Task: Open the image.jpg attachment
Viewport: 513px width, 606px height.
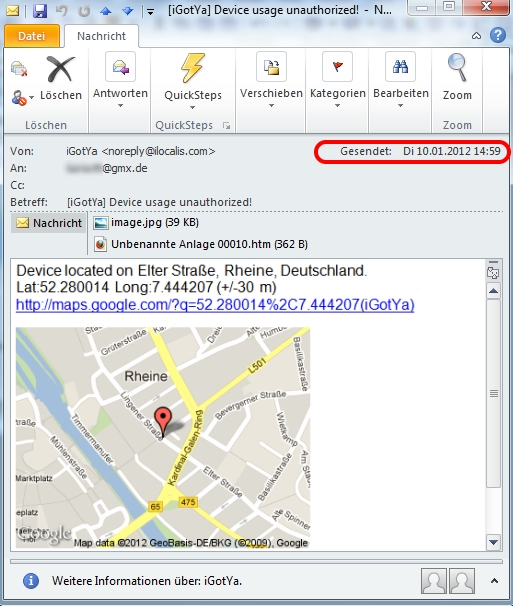Action: [147, 223]
